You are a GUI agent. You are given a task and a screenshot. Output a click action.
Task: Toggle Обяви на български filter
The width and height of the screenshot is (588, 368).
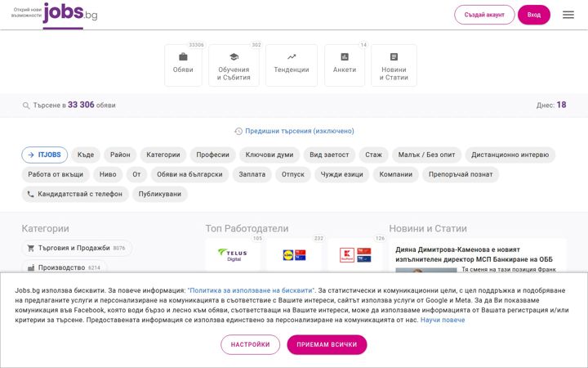click(x=189, y=174)
